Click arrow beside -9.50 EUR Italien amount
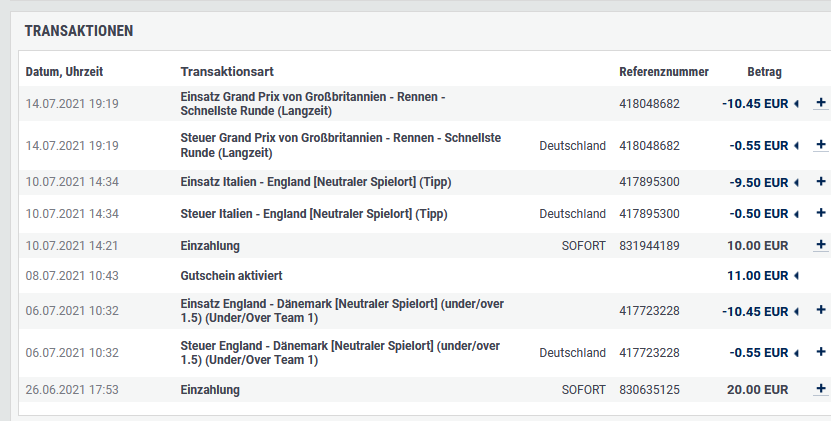831x421 pixels. (x=796, y=182)
